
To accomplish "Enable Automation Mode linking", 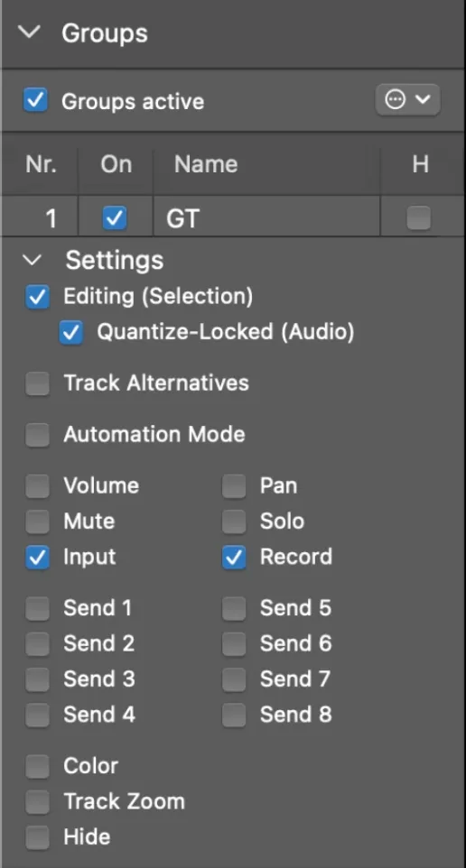I will [x=37, y=435].
